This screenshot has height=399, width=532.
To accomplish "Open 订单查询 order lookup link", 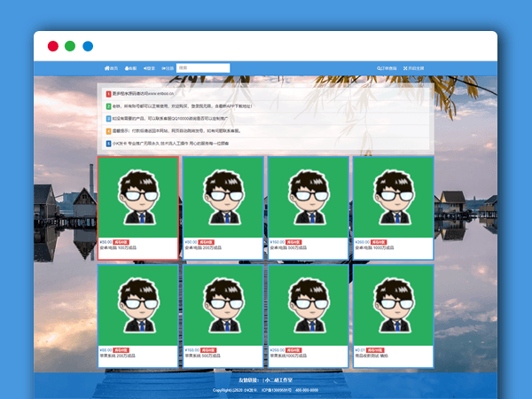I will coord(388,67).
